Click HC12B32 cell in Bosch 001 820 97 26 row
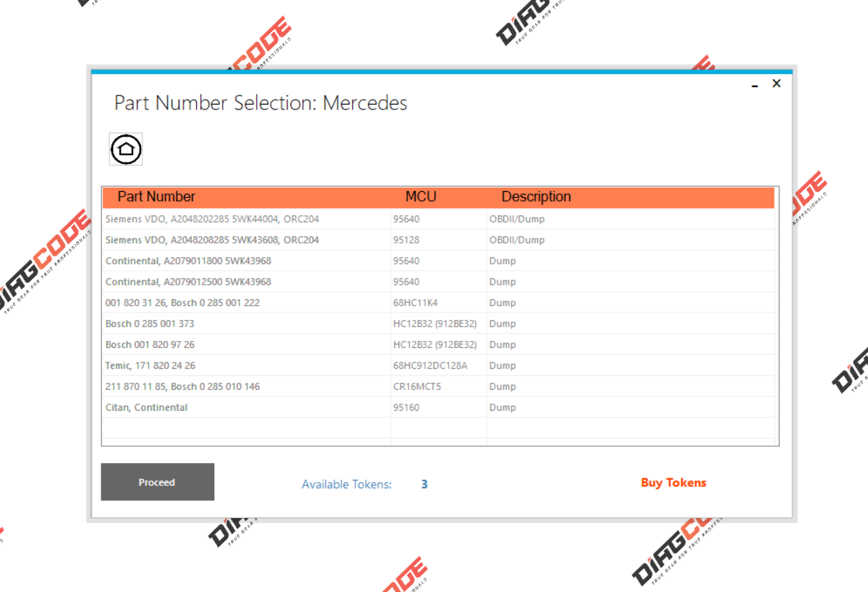 click(x=439, y=344)
